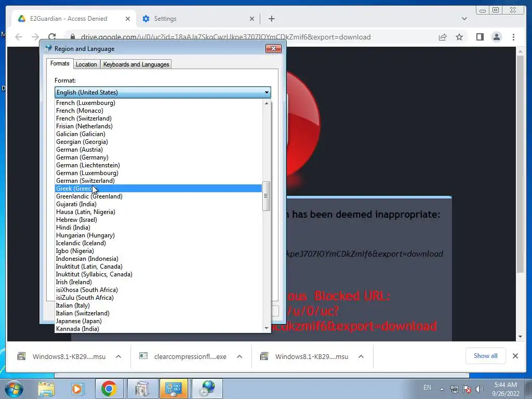This screenshot has width=532, height=399.
Task: Click the Chrome address bar URL
Action: [225, 37]
